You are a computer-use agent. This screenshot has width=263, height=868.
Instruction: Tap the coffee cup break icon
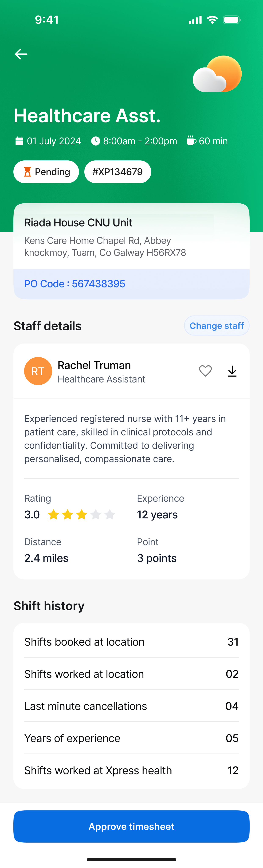pyautogui.click(x=191, y=140)
